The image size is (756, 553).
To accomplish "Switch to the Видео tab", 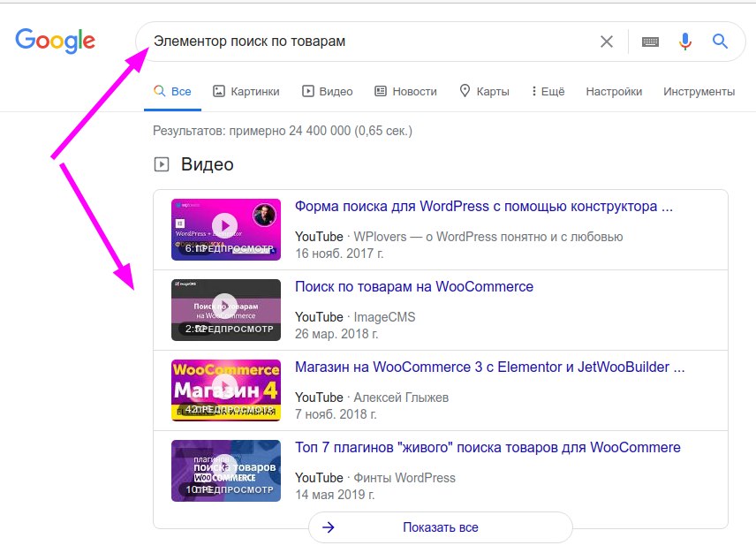I will (x=328, y=92).
